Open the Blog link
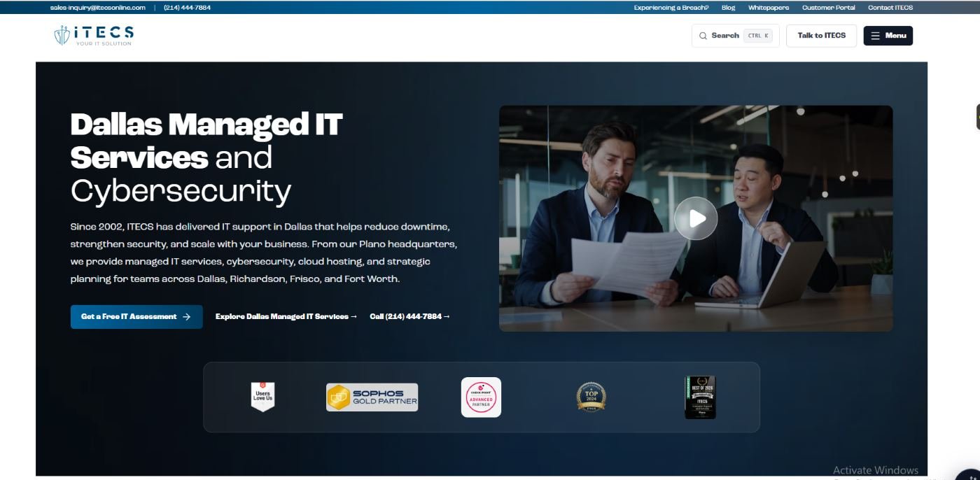The image size is (980, 480). [728, 8]
